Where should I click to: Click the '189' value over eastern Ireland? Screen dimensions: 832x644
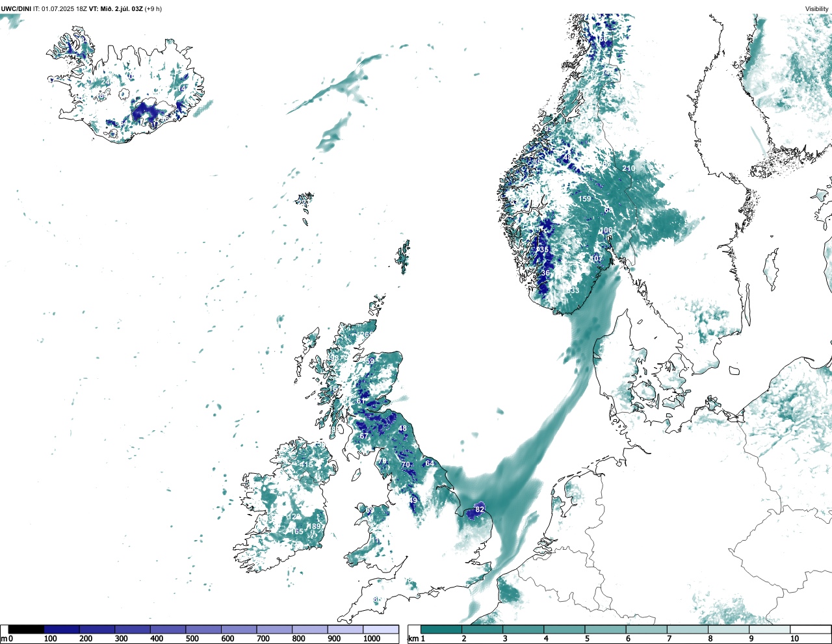[315, 526]
